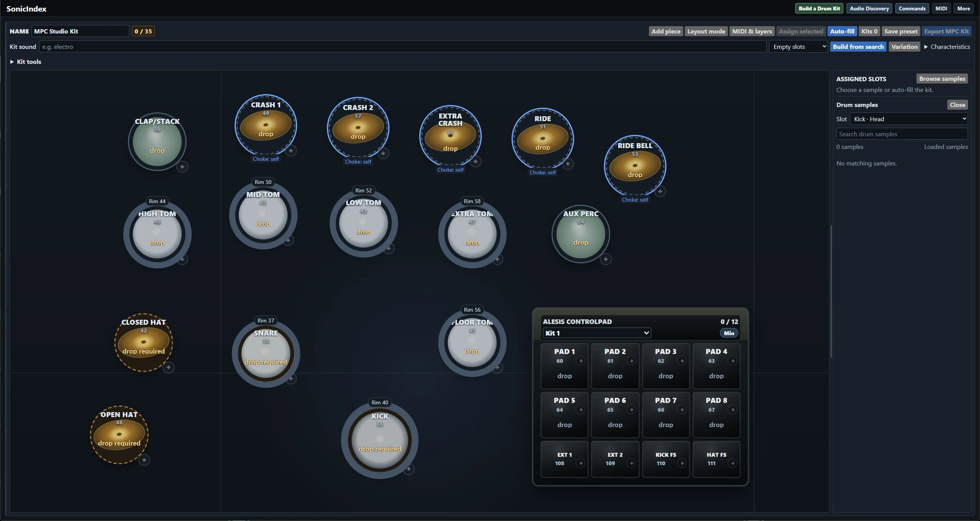
Task: Click the Aux Perc pad
Action: pos(581,234)
